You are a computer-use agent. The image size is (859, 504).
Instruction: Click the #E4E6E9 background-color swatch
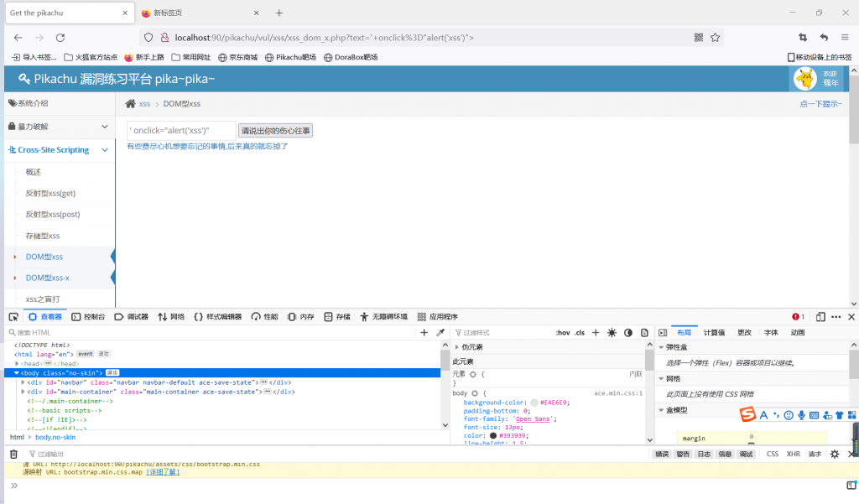tap(534, 403)
